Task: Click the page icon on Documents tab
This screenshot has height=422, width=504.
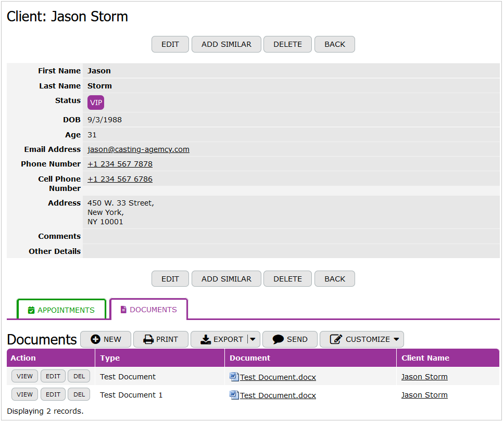Action: (123, 310)
